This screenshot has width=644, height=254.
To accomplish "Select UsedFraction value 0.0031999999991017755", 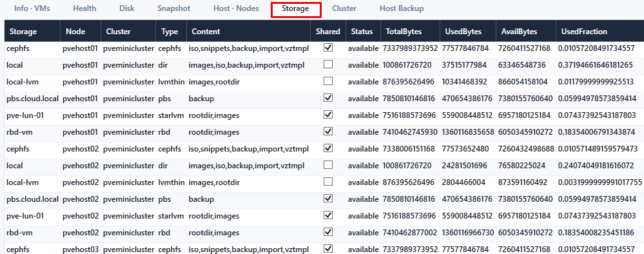I will [x=600, y=182].
